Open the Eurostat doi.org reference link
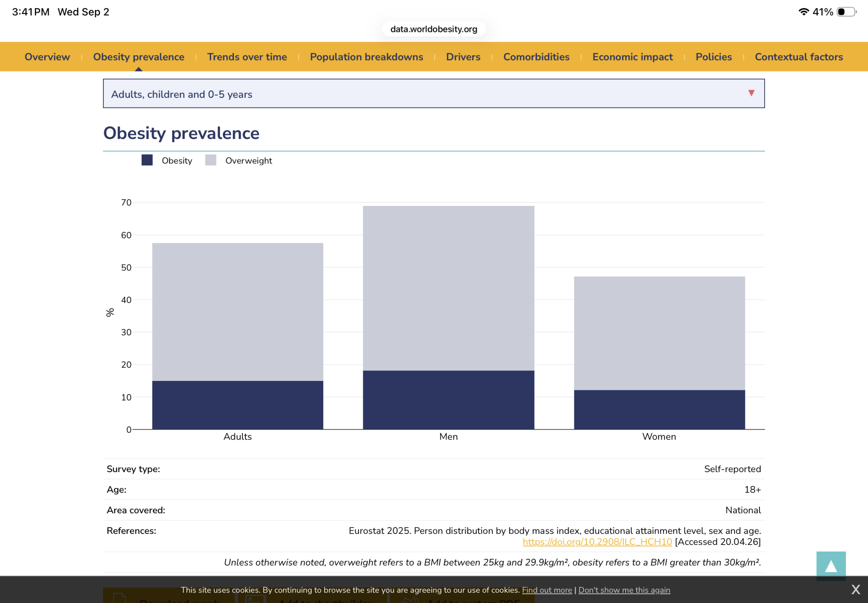This screenshot has width=868, height=603. (597, 542)
